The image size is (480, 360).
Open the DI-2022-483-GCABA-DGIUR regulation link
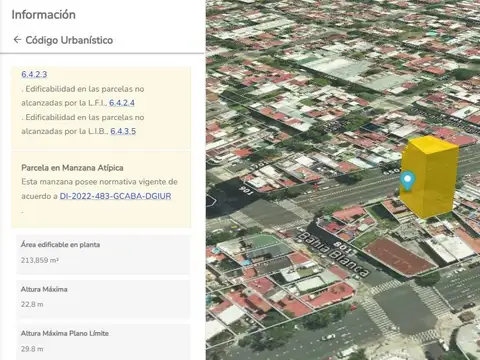(115, 196)
